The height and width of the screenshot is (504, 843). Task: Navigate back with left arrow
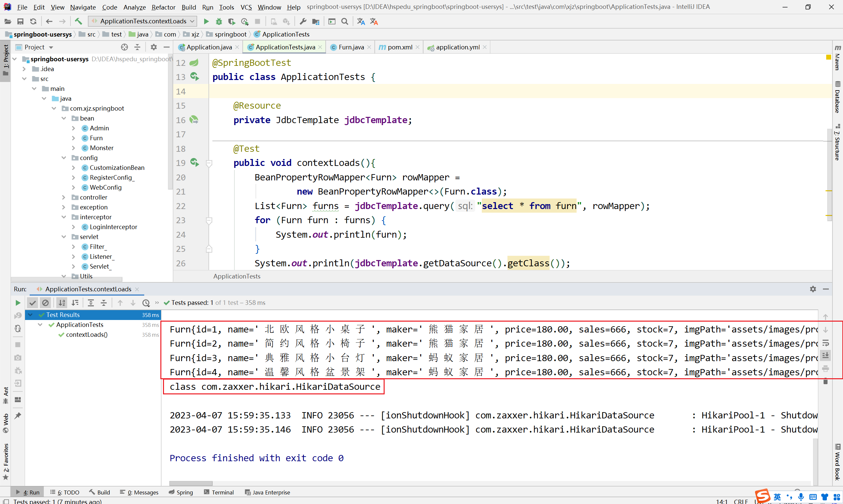[49, 21]
